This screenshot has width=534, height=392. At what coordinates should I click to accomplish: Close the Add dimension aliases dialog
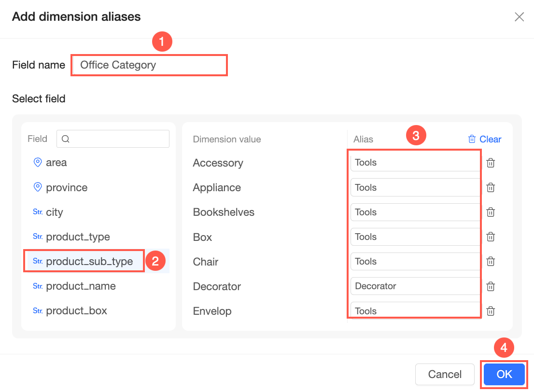519,17
